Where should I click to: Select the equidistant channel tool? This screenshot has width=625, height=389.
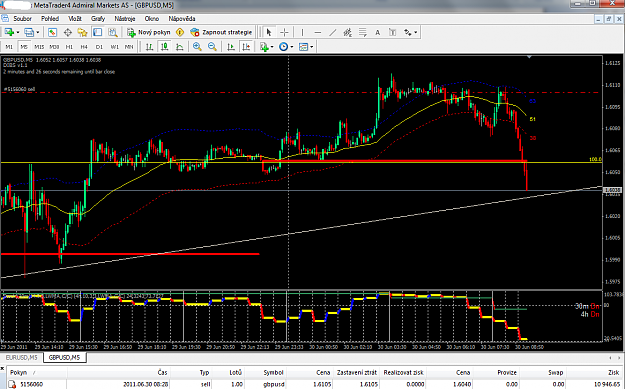pyautogui.click(x=348, y=32)
